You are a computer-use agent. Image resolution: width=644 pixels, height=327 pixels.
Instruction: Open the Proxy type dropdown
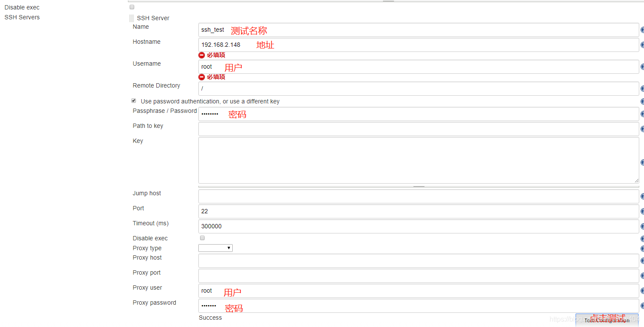(216, 248)
